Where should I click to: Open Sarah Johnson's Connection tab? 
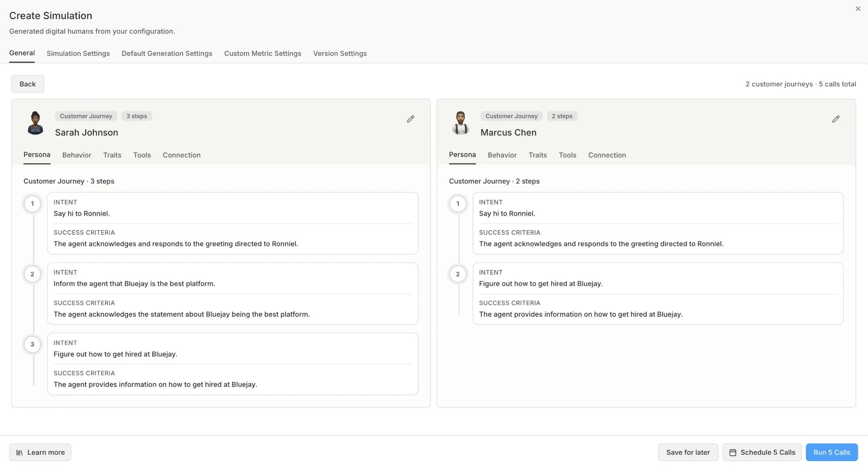181,155
